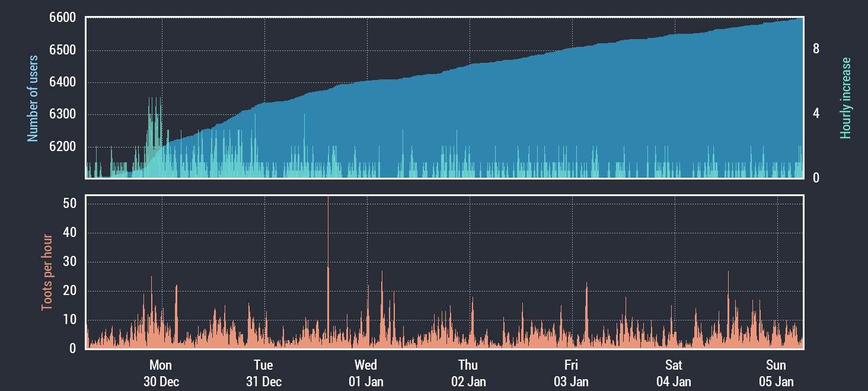The image size is (868, 391).
Task: Click the 8 tick on hourly increase axis
Action: pyautogui.click(x=816, y=49)
